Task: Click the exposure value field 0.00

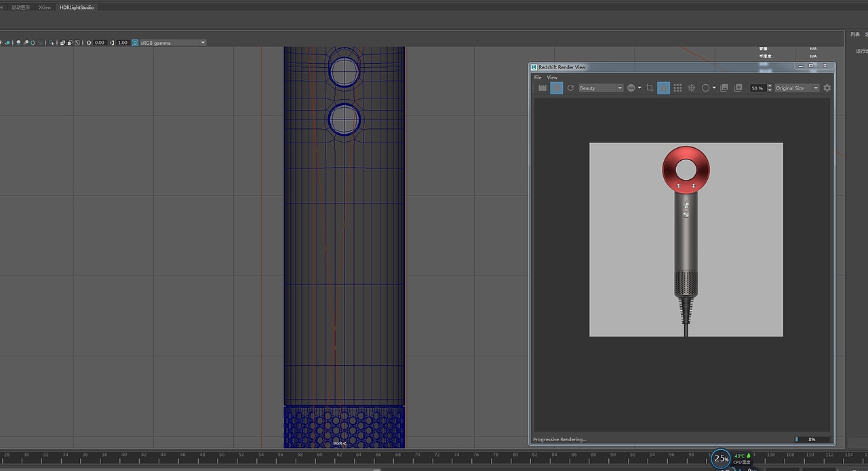Action: tap(100, 43)
